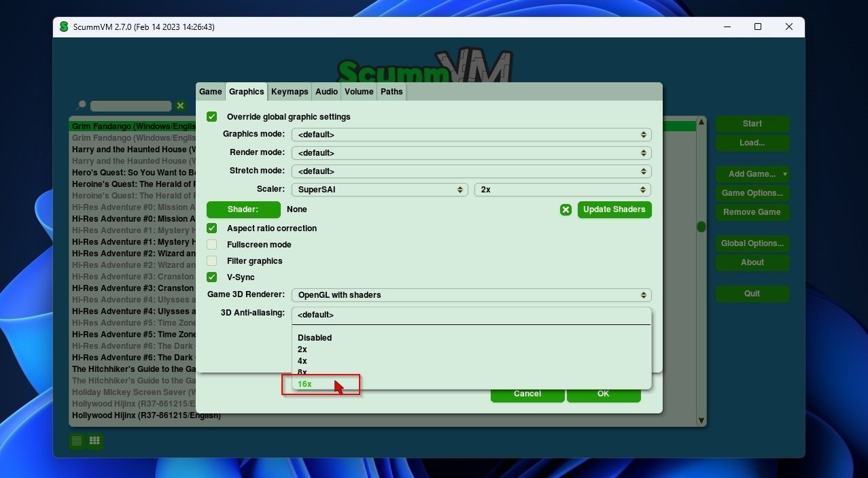Enable the Filter graphics checkbox
The height and width of the screenshot is (478, 868).
(x=212, y=261)
